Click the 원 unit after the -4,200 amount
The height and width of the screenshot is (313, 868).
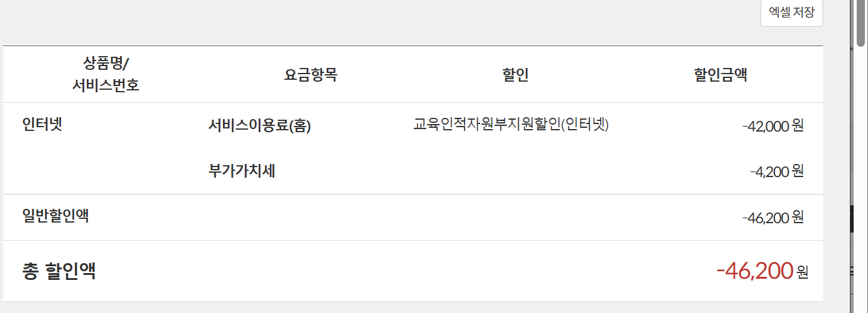(x=797, y=171)
